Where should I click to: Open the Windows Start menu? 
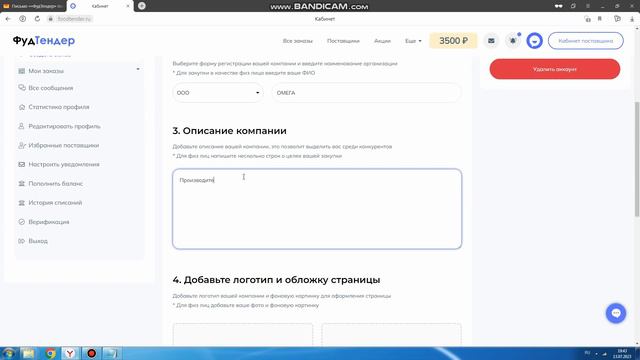9,353
